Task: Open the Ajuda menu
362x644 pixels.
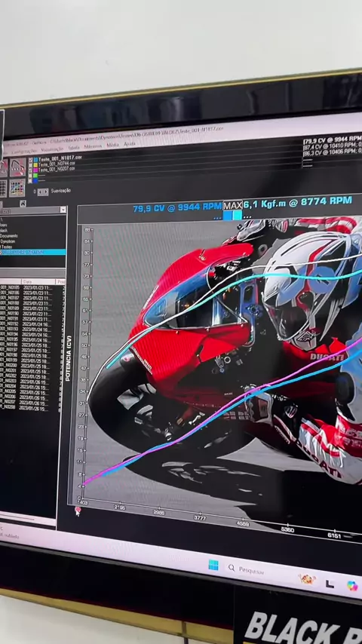Action: (x=130, y=144)
